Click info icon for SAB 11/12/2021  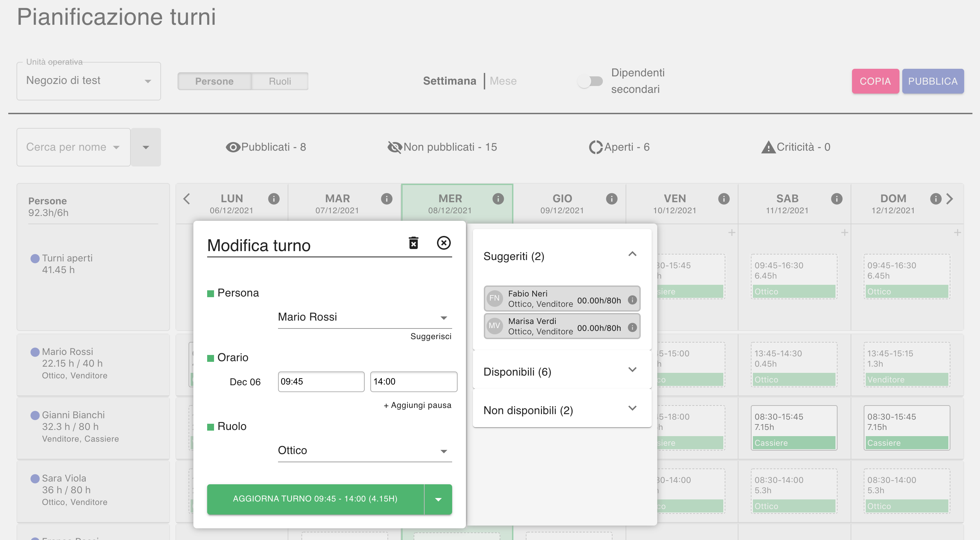(x=837, y=198)
